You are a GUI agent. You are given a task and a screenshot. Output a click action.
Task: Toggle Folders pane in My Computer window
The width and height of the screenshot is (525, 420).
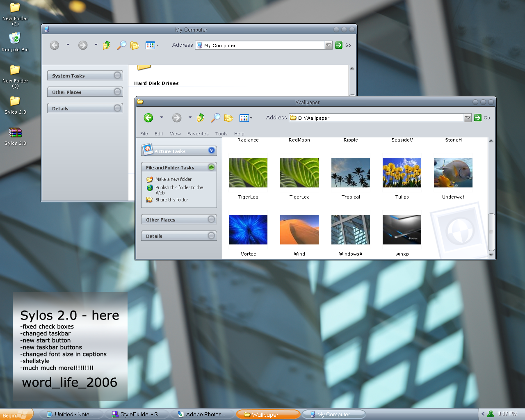tap(135, 46)
